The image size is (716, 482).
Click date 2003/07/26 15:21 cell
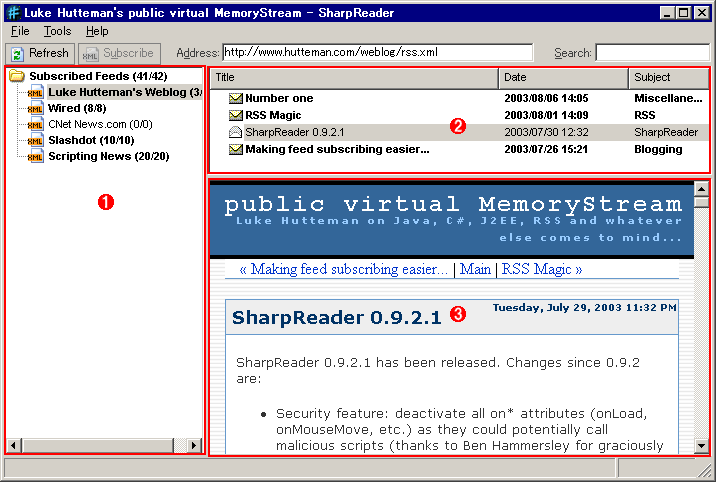pos(546,149)
